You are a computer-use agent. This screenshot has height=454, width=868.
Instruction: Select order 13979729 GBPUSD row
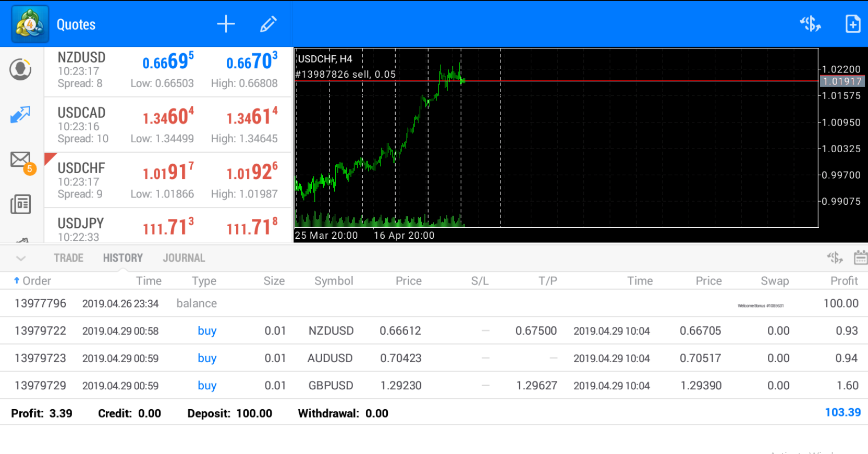434,386
